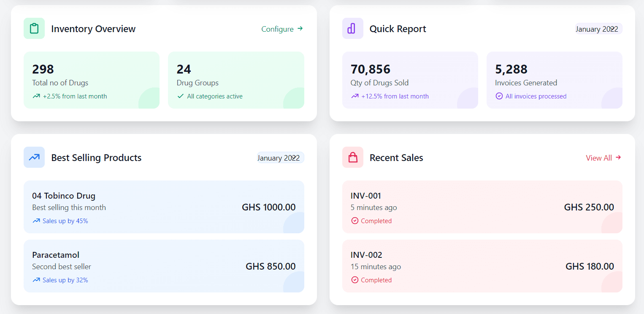The image size is (644, 314).
Task: Select the Drug Groups card
Action: point(236,80)
